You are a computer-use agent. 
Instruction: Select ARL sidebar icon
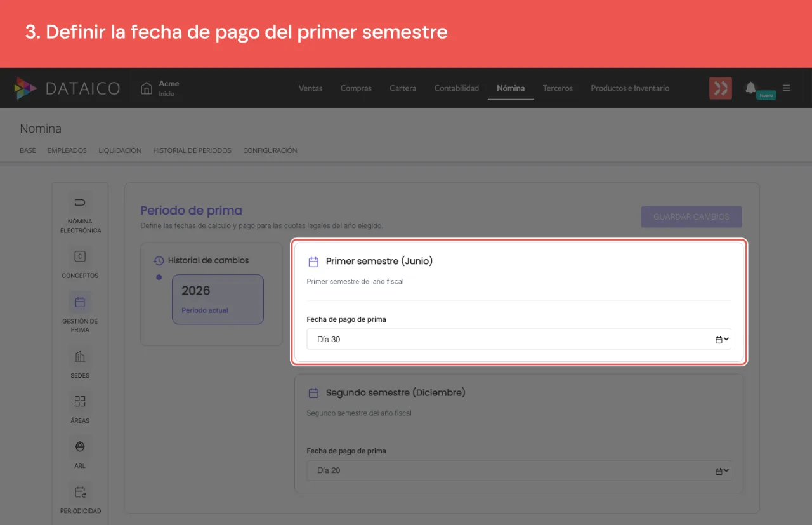click(80, 446)
